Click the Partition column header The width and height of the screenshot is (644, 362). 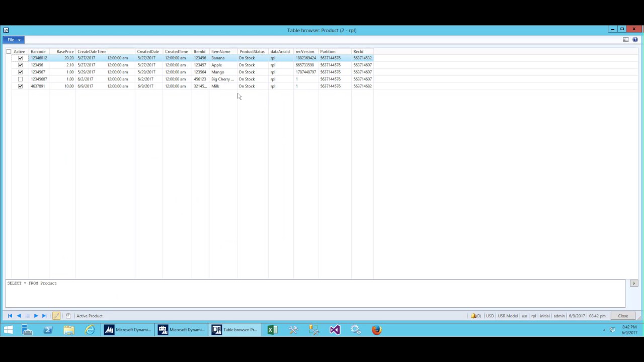click(335, 51)
